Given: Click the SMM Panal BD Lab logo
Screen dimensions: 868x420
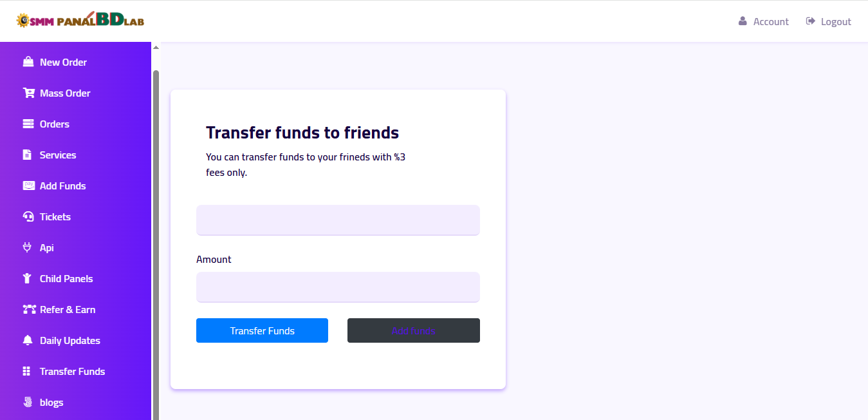Looking at the screenshot, I should click(x=80, y=21).
